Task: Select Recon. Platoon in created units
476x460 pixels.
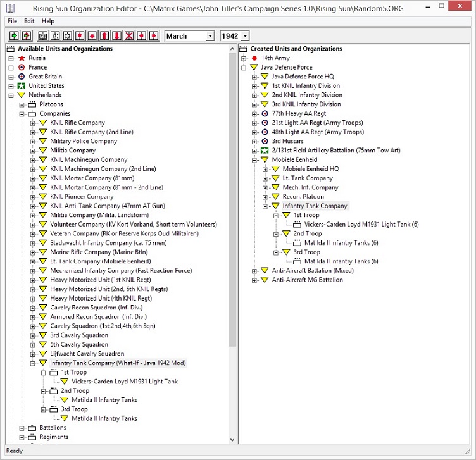Action: 303,197
